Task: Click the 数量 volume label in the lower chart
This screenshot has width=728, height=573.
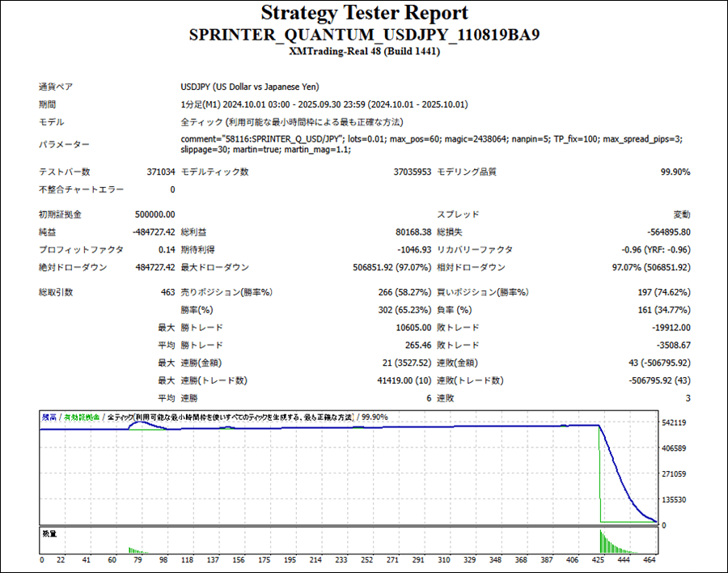Action: click(x=49, y=533)
